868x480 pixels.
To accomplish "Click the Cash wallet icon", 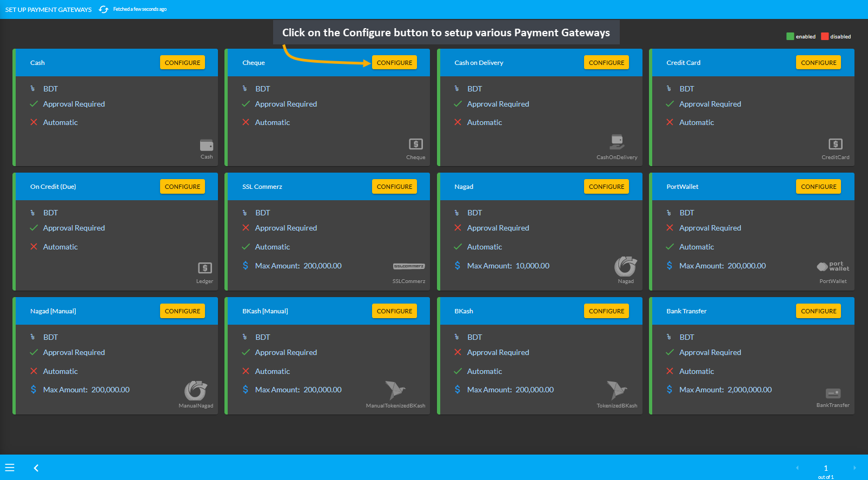I will pyautogui.click(x=207, y=145).
